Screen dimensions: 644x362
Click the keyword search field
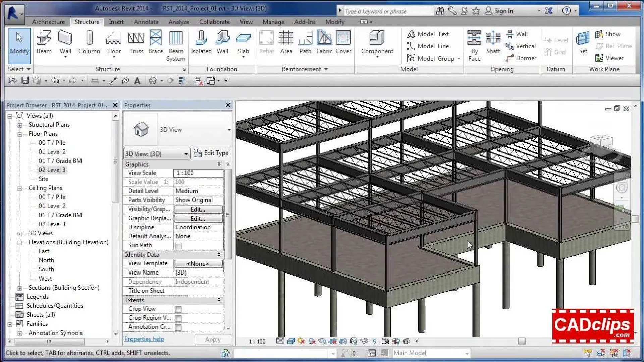386,11
